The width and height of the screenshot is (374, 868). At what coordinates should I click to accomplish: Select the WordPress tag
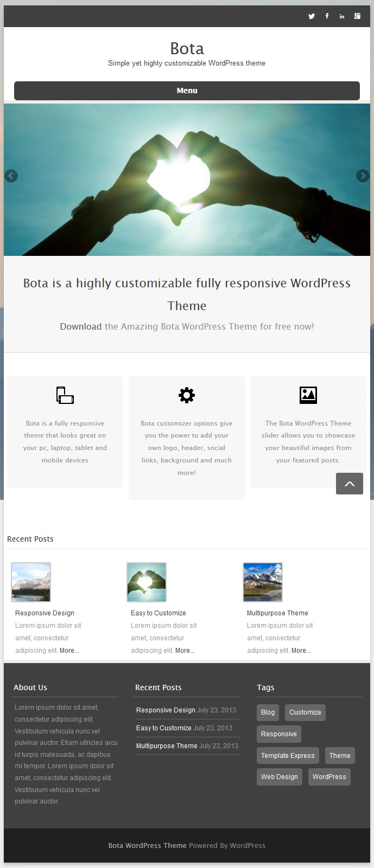329,777
